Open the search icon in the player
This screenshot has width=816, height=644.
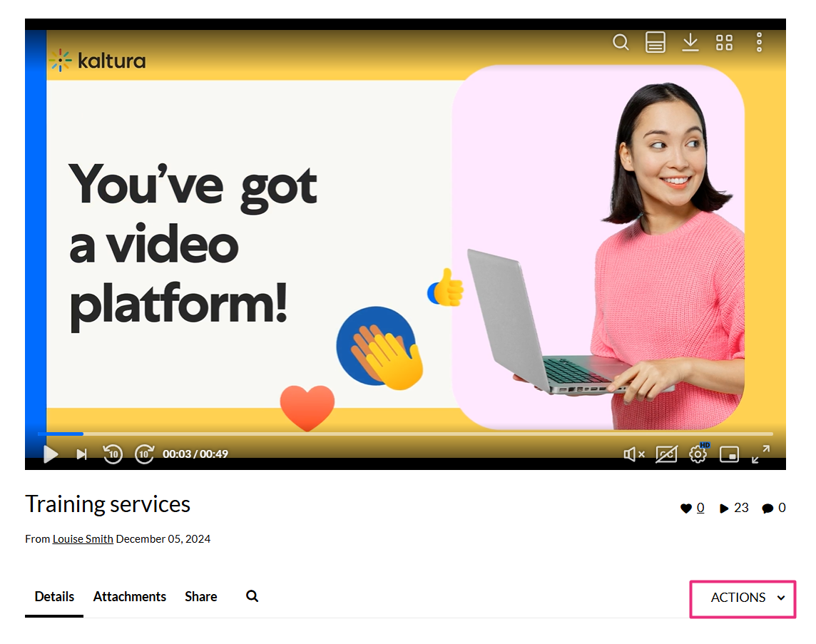[x=621, y=42]
